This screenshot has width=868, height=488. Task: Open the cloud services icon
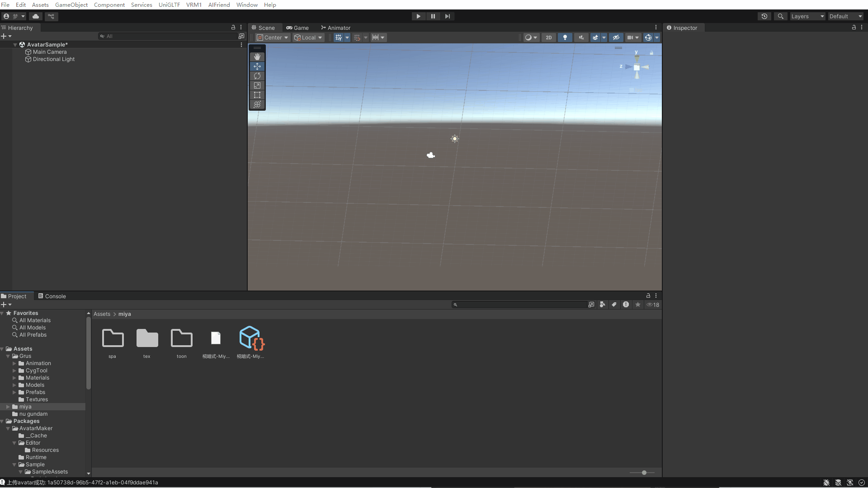coord(36,16)
